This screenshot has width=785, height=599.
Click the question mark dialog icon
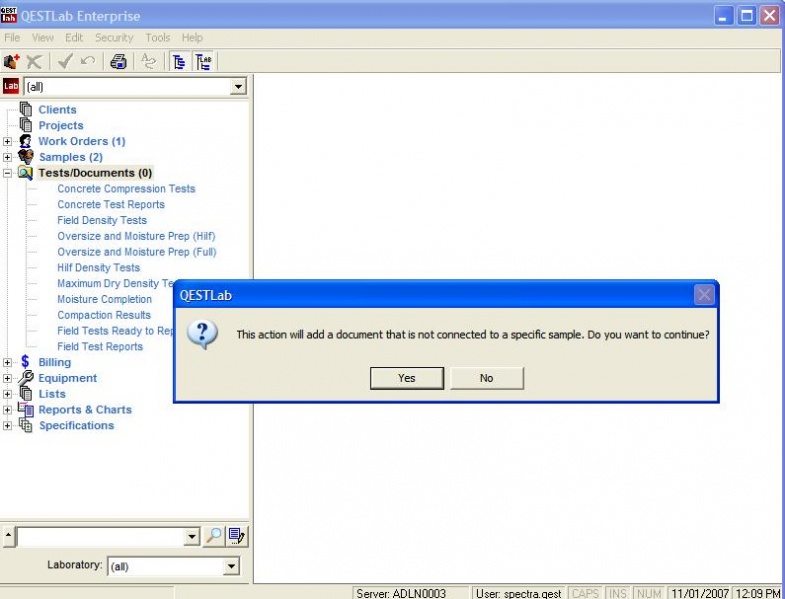(202, 334)
